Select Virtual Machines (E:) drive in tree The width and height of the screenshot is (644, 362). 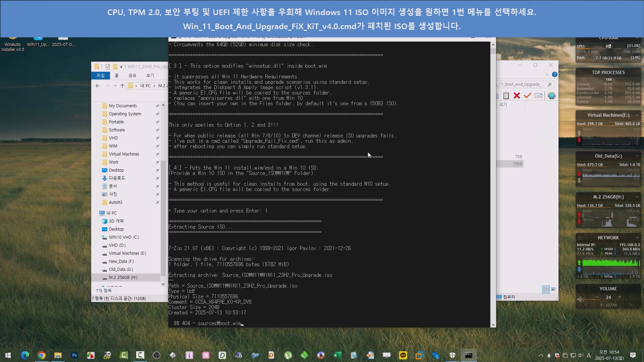click(x=127, y=253)
